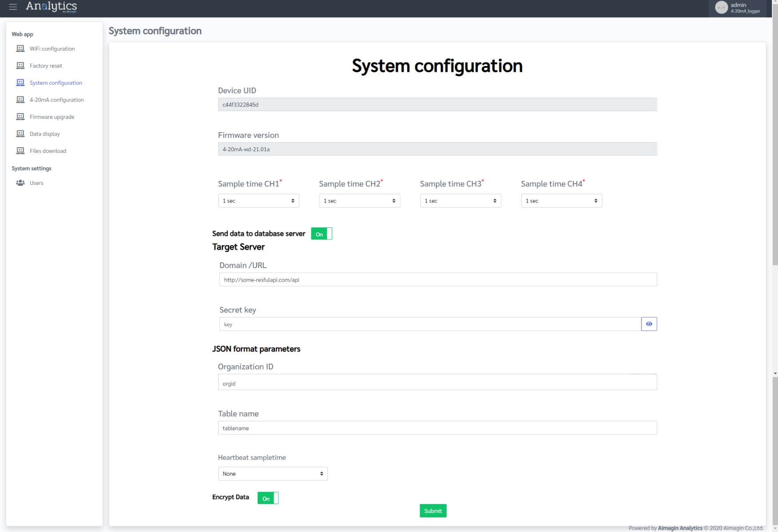Screen dimensions: 778x532
Task: Open Sample time CH4 dropdown
Action: (561, 201)
